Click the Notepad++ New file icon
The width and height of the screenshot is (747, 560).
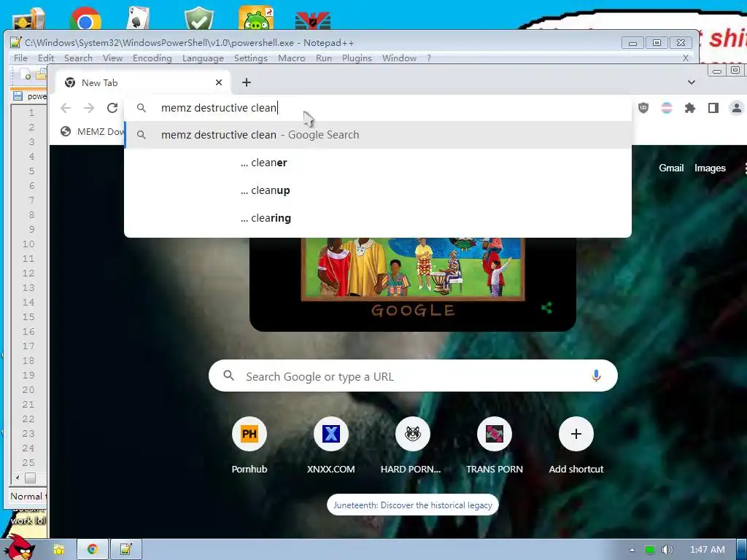coord(25,74)
